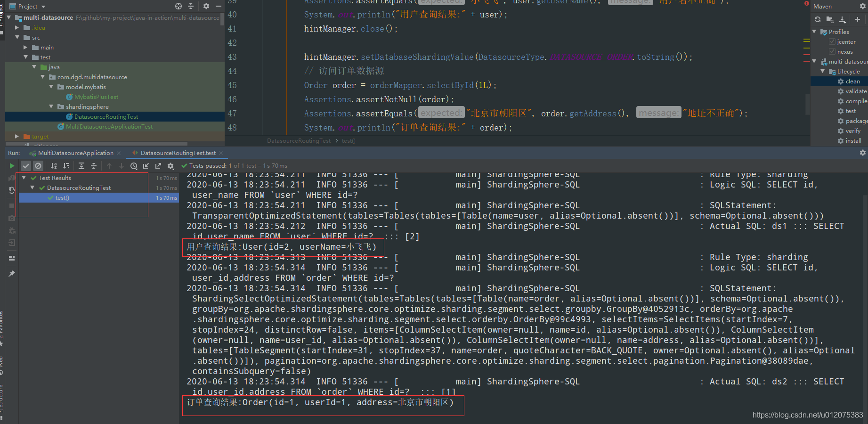Screen dimensions: 868x424
Task: Open Project panel settings gear
Action: point(206,6)
